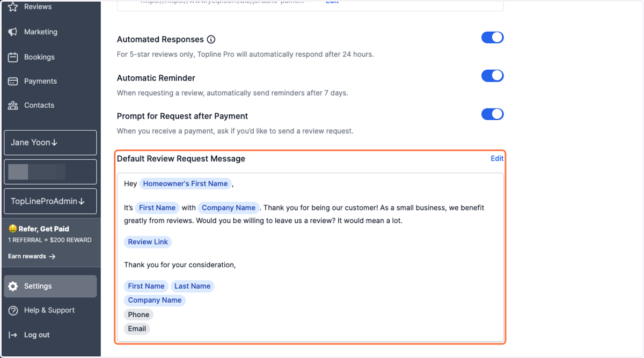Click the Homeowner's First Name tag

click(x=186, y=184)
